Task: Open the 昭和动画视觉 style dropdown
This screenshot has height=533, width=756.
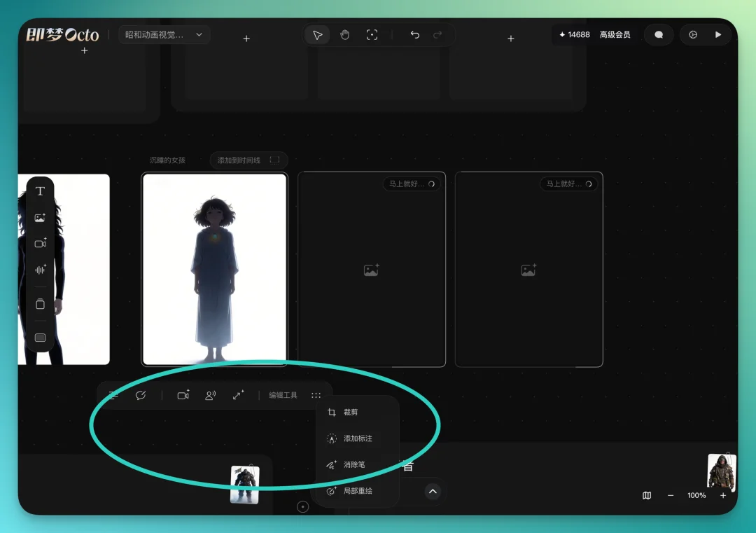Action: coord(164,34)
